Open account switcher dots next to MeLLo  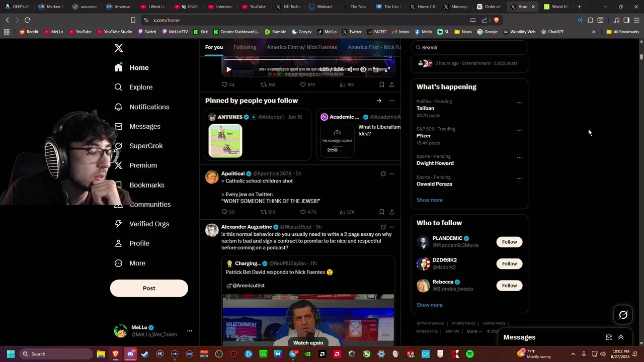click(x=190, y=331)
